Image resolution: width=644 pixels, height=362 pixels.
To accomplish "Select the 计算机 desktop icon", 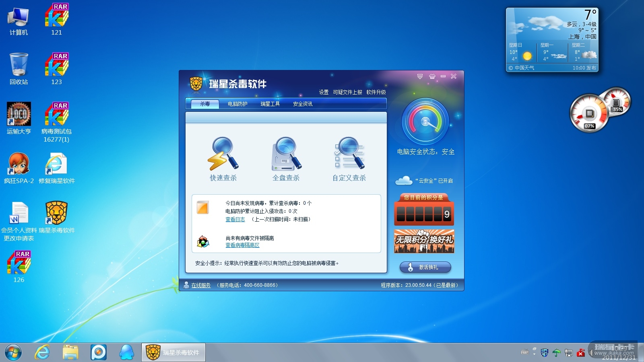I will point(19,21).
